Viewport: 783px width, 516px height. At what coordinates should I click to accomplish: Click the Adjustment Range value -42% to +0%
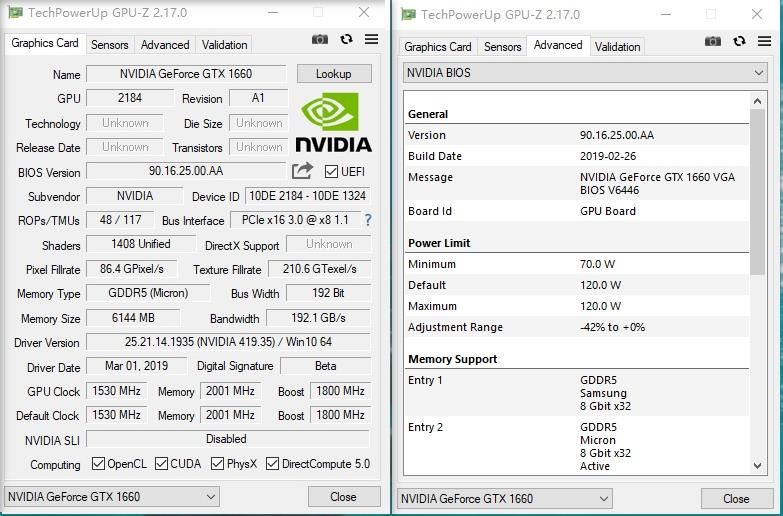(612, 327)
